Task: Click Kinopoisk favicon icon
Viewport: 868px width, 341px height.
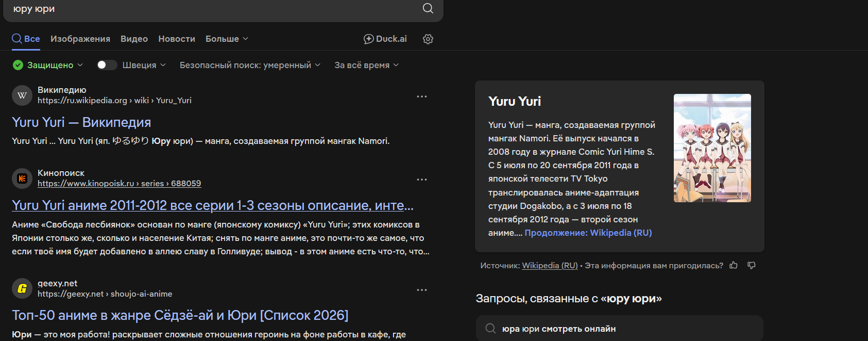Action: point(22,178)
